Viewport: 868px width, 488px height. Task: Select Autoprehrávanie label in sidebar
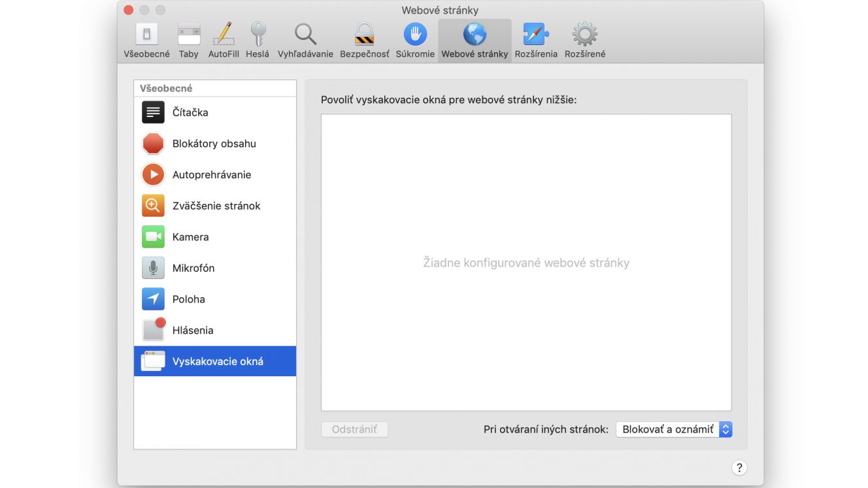tap(212, 174)
